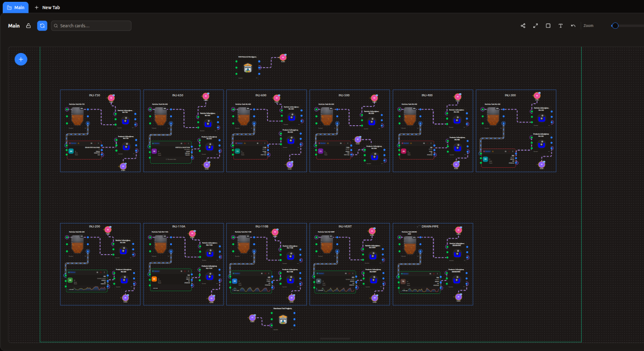
Task: Click the INJ-650 group title
Action: pos(177,95)
